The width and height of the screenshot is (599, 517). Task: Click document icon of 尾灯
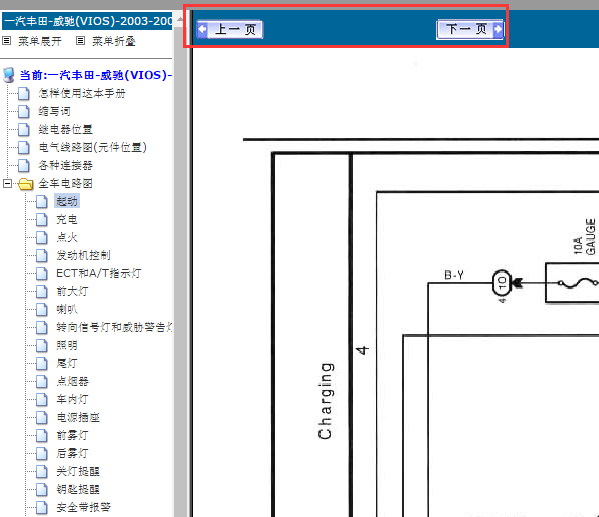tap(42, 363)
